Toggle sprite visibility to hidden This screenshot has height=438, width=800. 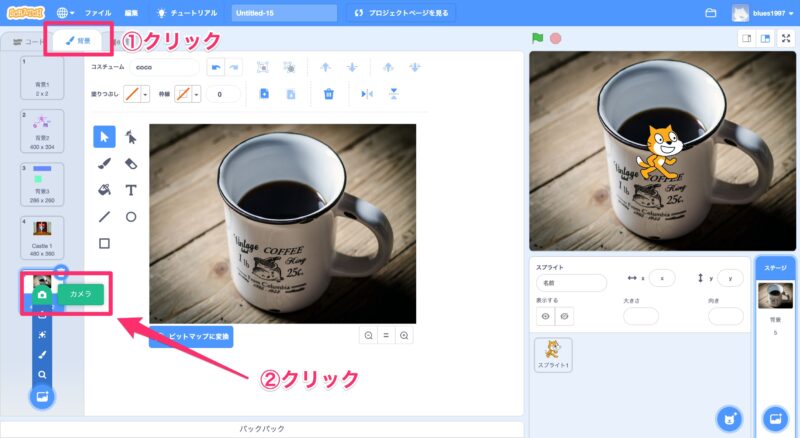coord(565,316)
